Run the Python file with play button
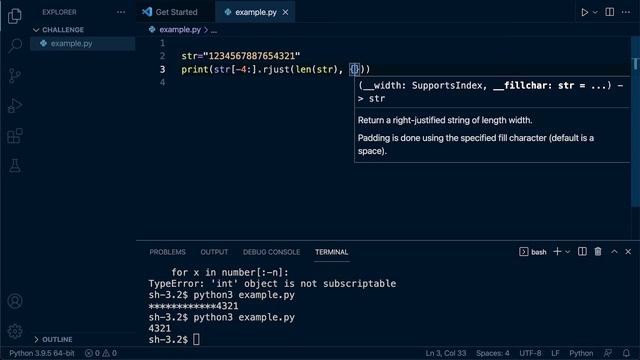 [x=584, y=12]
